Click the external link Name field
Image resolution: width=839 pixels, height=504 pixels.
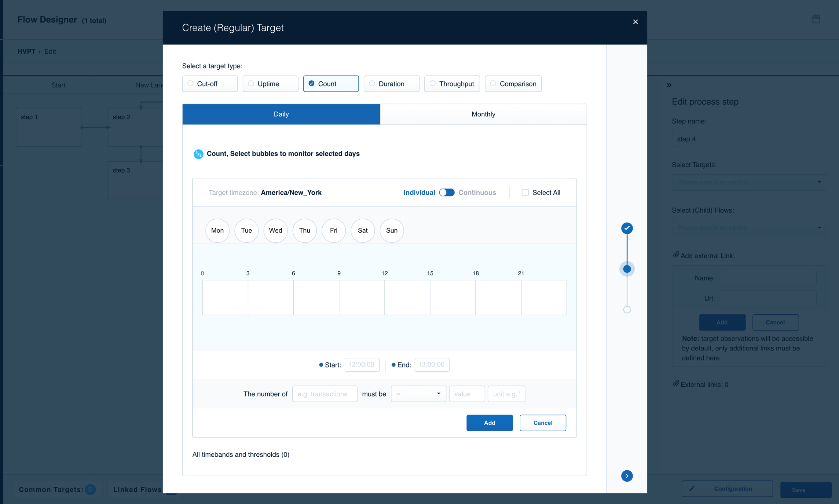pos(768,278)
